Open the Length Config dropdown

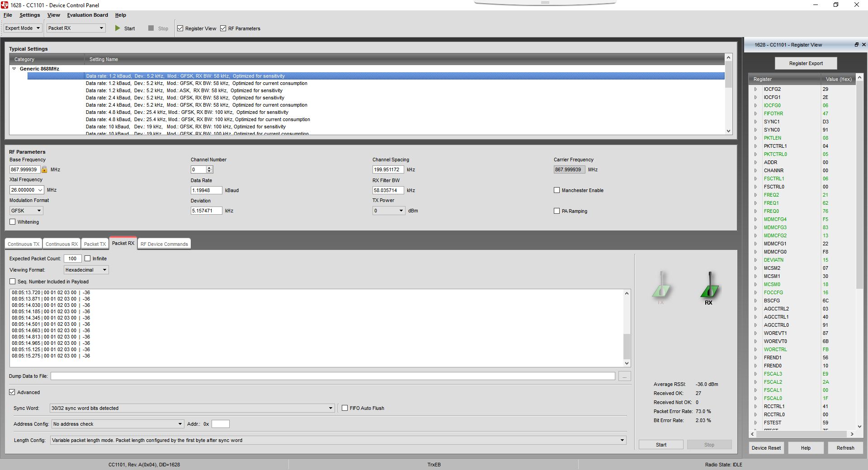tap(338, 440)
